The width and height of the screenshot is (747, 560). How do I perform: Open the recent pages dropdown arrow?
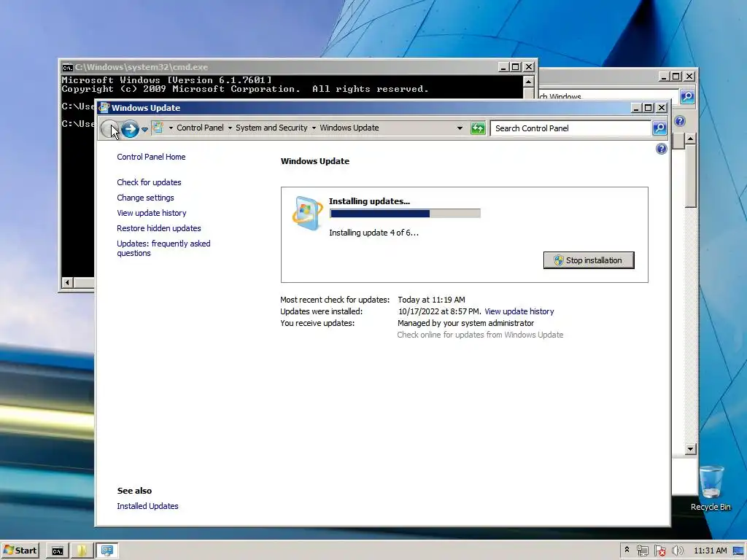click(x=145, y=128)
